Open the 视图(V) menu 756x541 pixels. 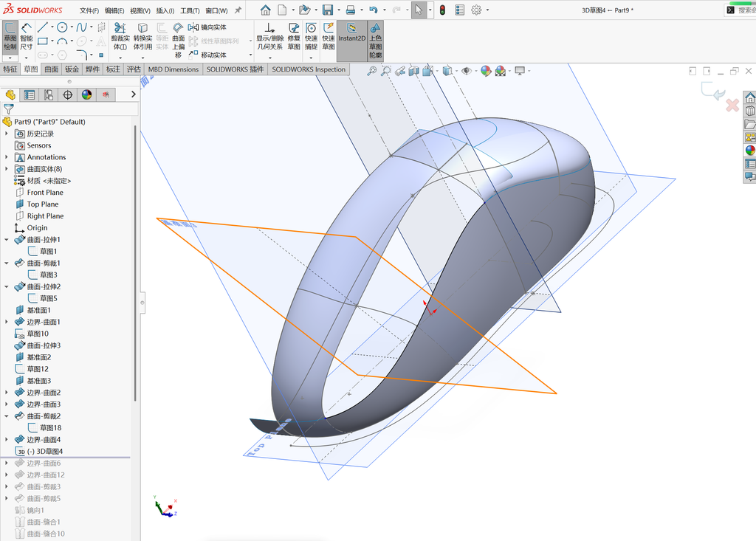(x=140, y=10)
